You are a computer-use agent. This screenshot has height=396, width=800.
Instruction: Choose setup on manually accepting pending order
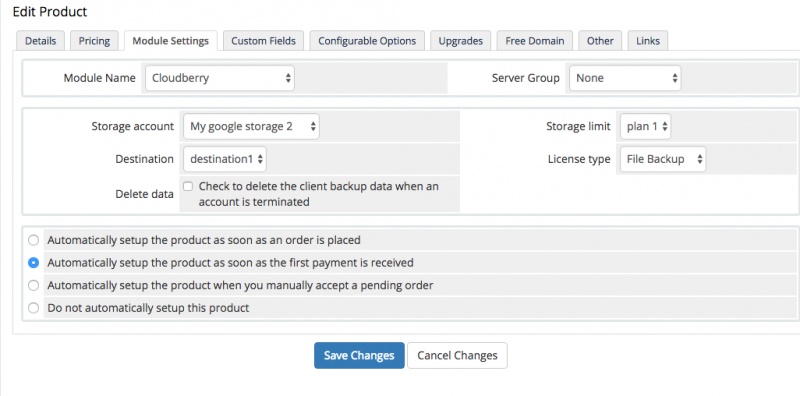point(33,285)
